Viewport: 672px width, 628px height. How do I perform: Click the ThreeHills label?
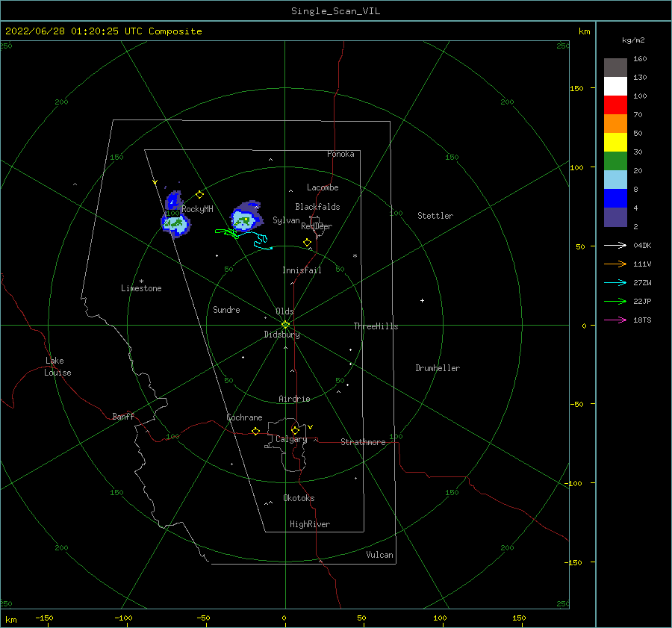pyautogui.click(x=376, y=326)
